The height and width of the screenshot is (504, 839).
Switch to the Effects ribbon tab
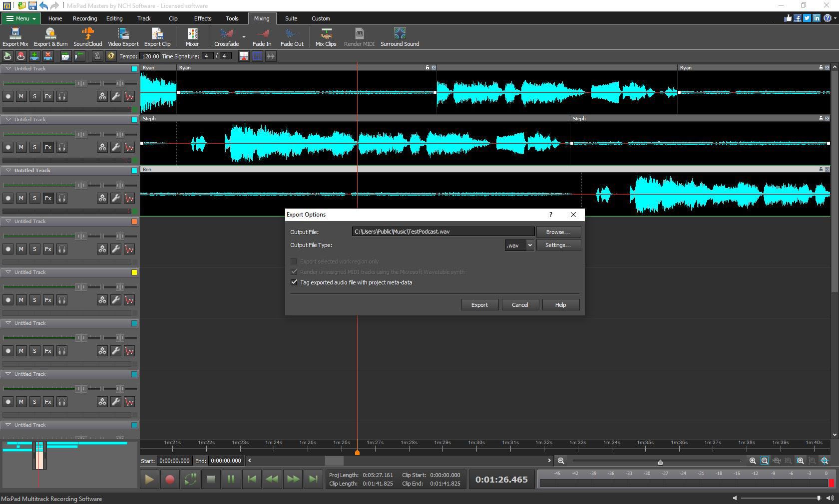pos(202,18)
